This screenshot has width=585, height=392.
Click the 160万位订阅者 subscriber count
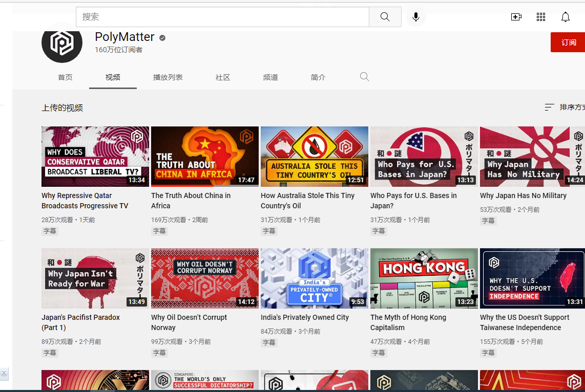coord(119,50)
